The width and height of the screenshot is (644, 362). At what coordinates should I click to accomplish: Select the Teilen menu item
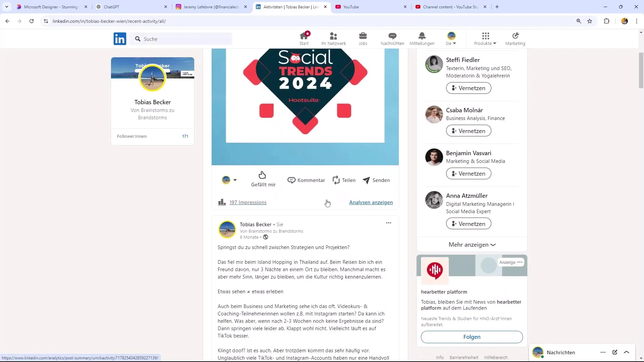tap(345, 180)
